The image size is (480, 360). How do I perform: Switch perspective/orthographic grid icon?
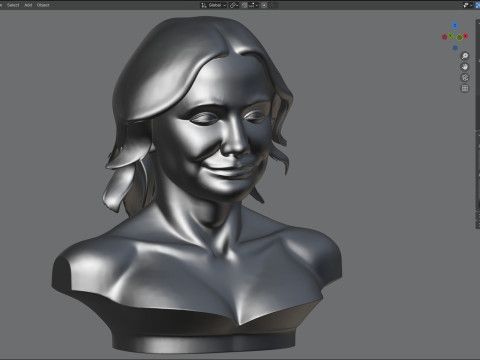coord(465,88)
